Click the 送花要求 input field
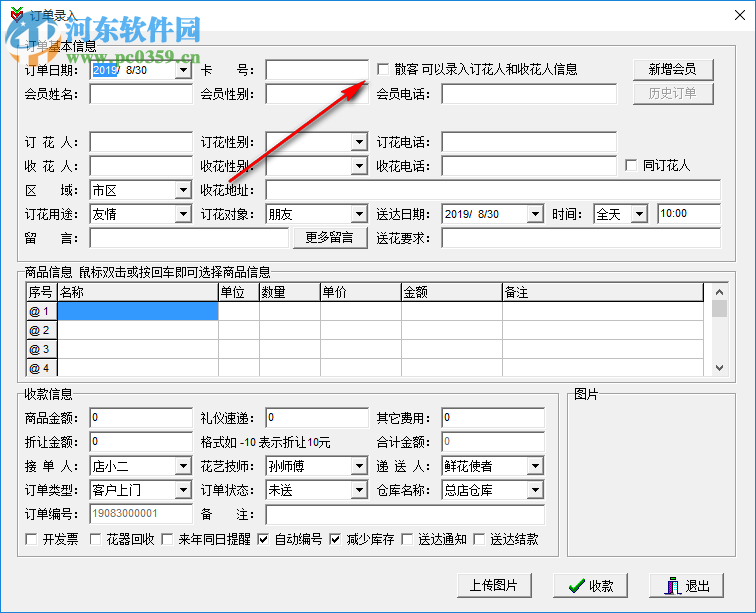Screen dimensions: 756x613 [581, 238]
